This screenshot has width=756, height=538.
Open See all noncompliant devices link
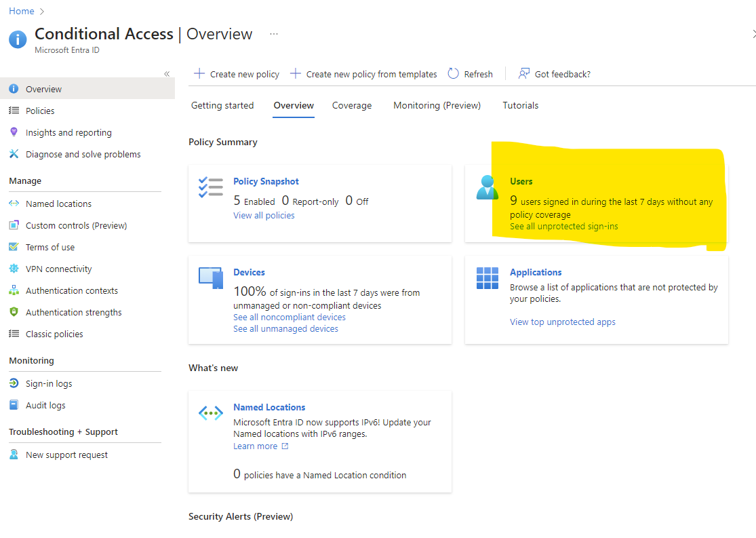click(x=290, y=317)
